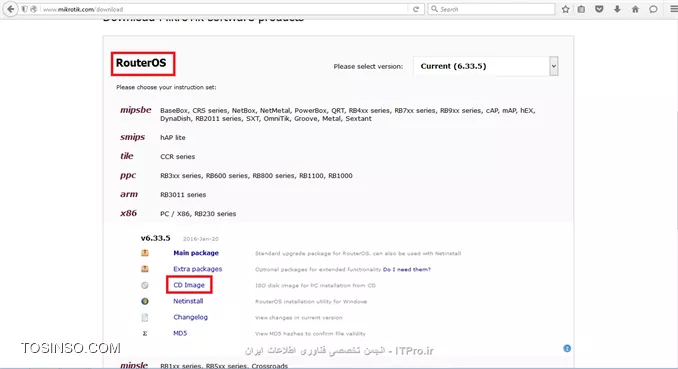
Task: Reload the page with refresh icon
Action: (416, 9)
